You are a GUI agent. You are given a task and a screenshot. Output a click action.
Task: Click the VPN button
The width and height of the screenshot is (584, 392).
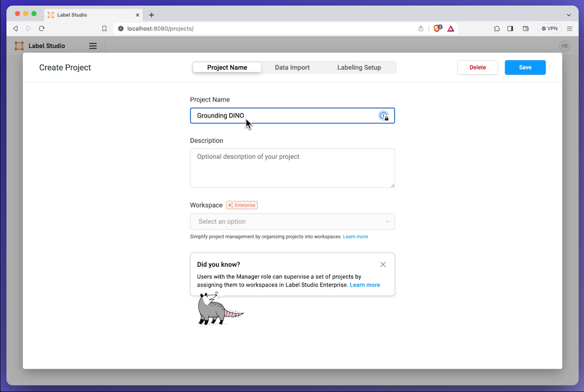coord(549,29)
